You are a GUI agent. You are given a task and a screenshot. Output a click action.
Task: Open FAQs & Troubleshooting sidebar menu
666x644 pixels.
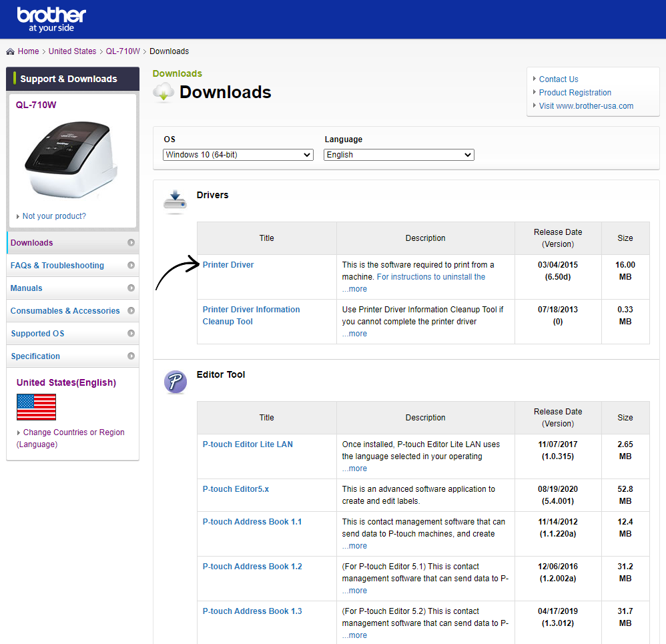point(57,266)
